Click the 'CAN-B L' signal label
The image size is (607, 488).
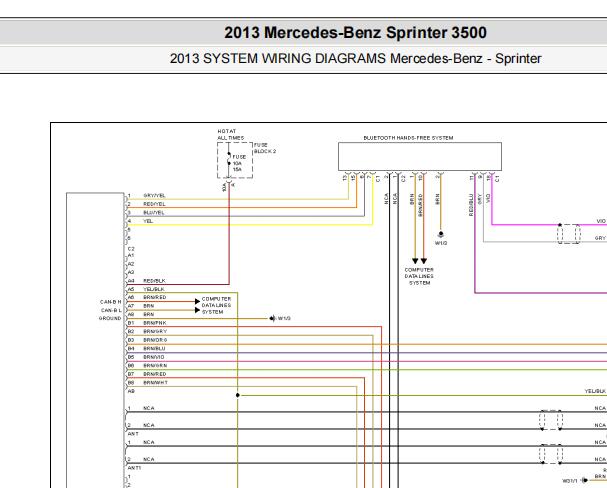click(x=111, y=310)
